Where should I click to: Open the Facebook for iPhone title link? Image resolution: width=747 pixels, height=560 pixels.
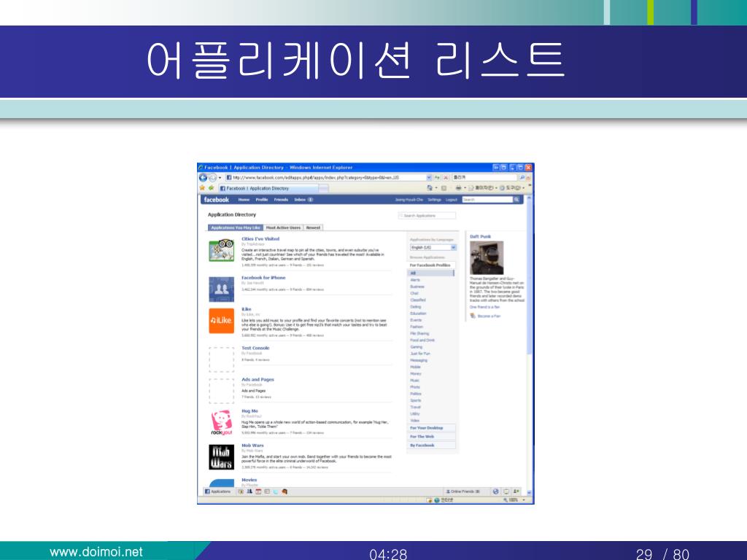263,278
